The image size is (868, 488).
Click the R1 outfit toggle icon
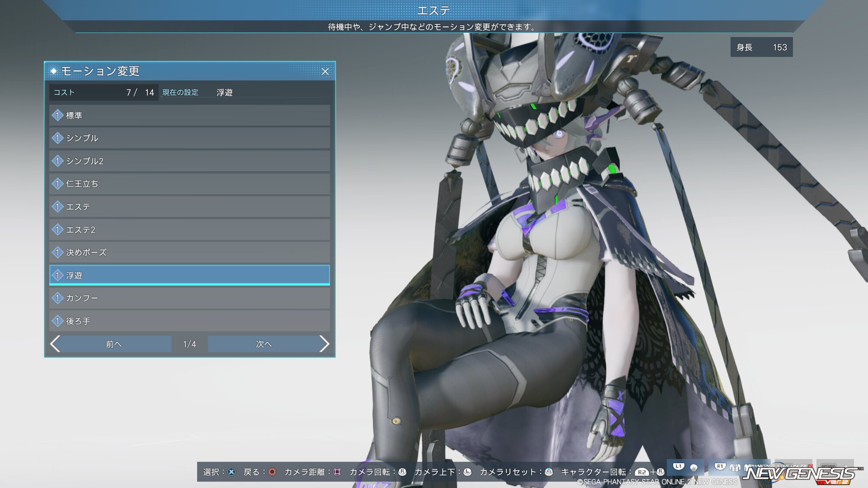coord(720,467)
